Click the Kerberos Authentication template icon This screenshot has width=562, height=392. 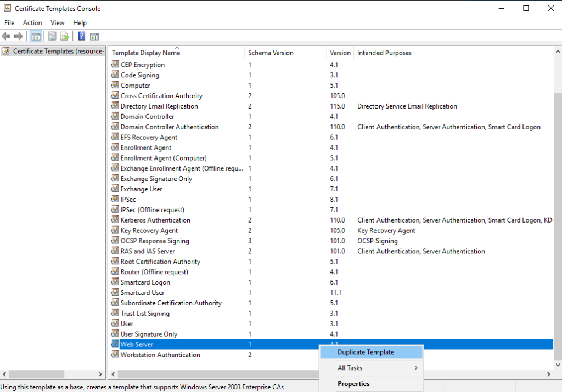[x=115, y=220]
